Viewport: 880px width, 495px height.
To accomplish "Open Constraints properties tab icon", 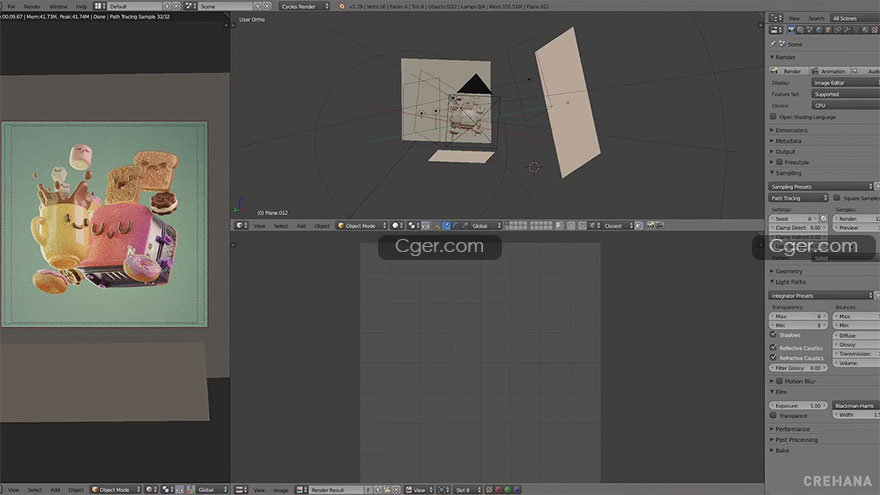I will (837, 30).
